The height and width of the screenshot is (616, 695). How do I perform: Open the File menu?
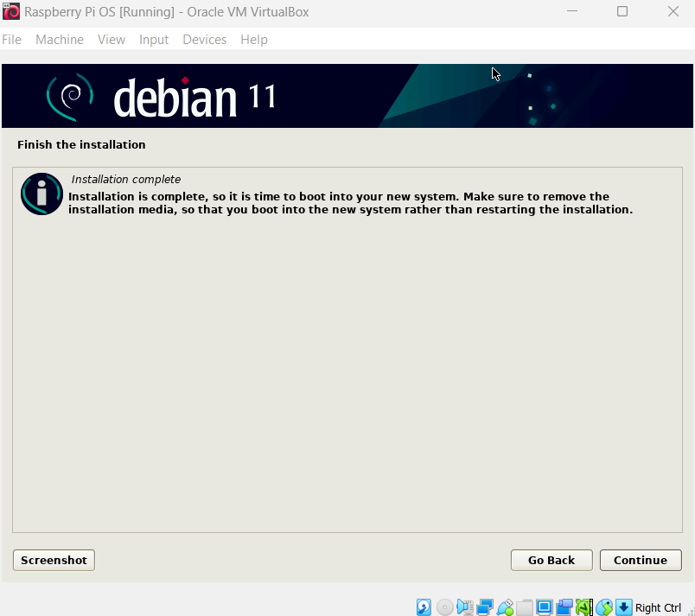point(12,40)
